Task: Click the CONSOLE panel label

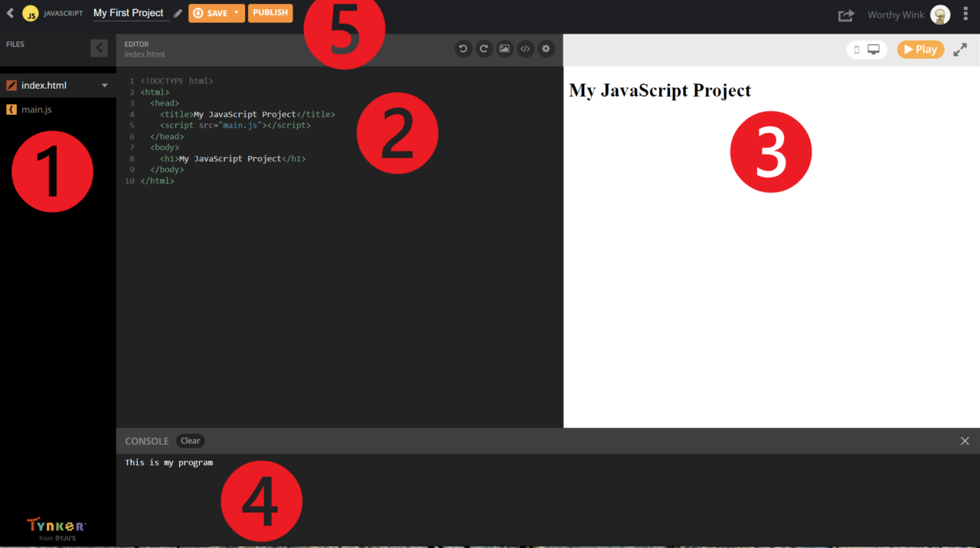Action: click(x=147, y=441)
